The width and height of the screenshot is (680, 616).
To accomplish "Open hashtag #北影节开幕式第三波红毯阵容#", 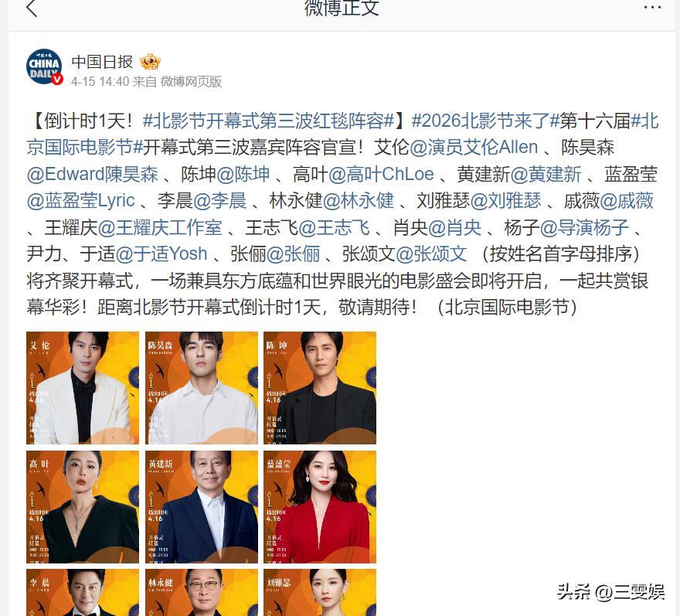I will point(268,121).
